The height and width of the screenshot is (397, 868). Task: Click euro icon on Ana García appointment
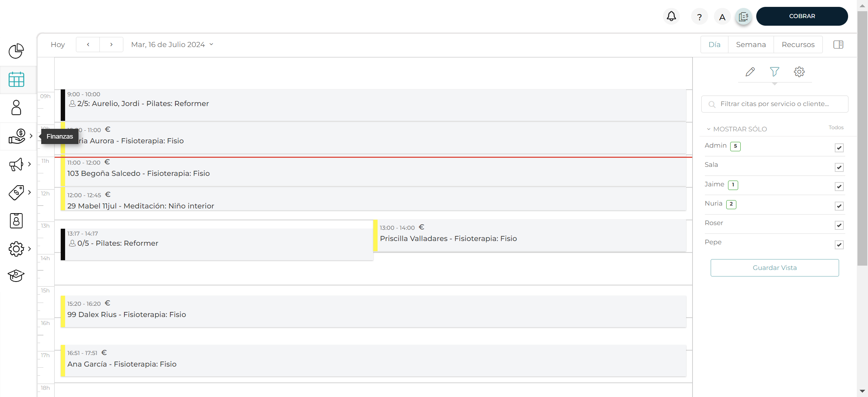tap(104, 352)
